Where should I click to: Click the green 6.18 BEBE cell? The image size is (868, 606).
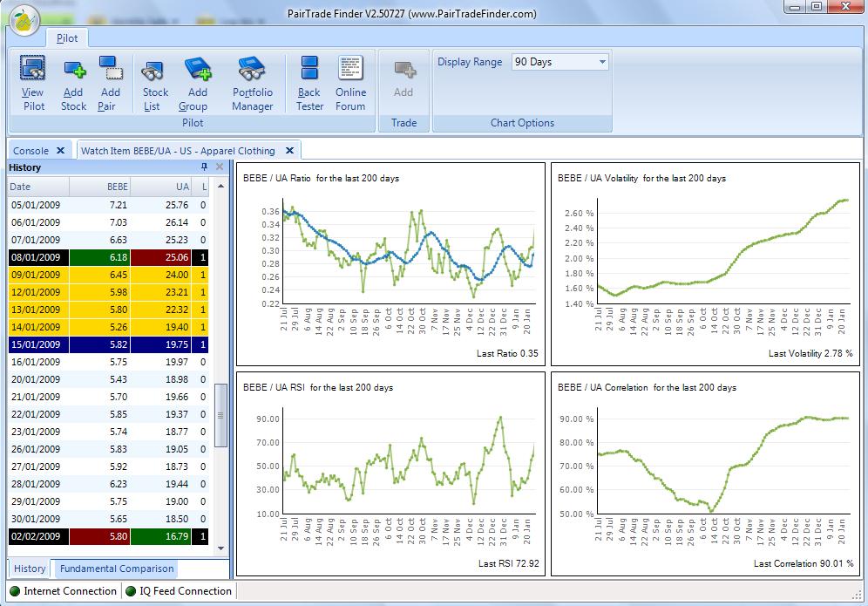[100, 257]
